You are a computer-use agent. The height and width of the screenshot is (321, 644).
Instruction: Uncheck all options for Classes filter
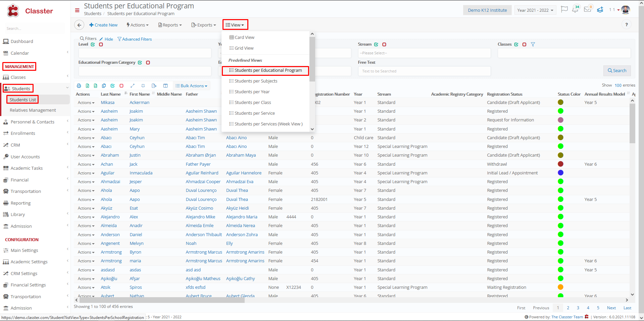point(524,44)
